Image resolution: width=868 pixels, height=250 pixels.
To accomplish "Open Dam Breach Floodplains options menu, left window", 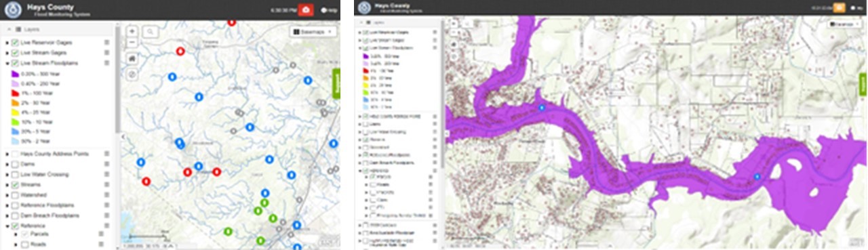I will point(107,215).
